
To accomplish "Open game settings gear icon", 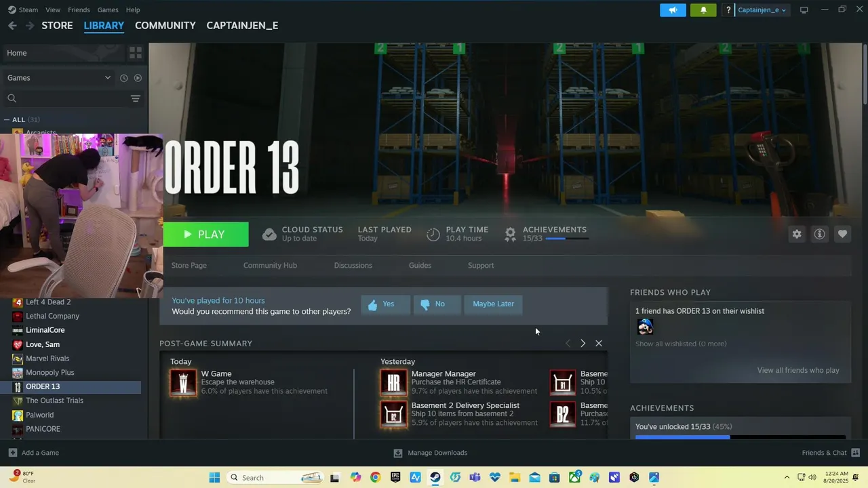I will click(797, 234).
